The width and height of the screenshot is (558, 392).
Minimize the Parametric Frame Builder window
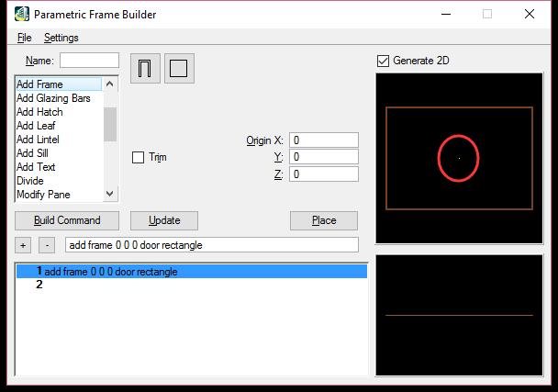coord(446,15)
